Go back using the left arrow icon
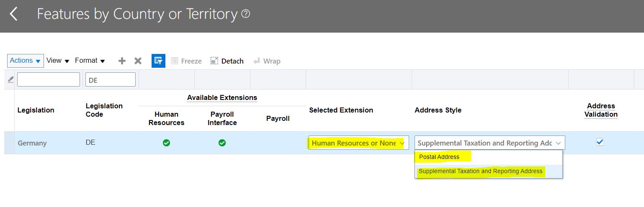 [14, 14]
